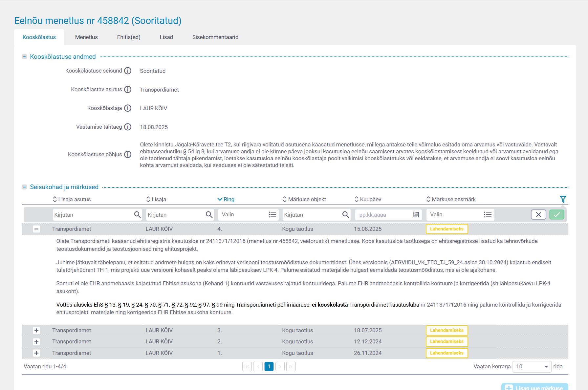588x390 pixels.
Task: Go to last page of table
Action: tap(291, 367)
